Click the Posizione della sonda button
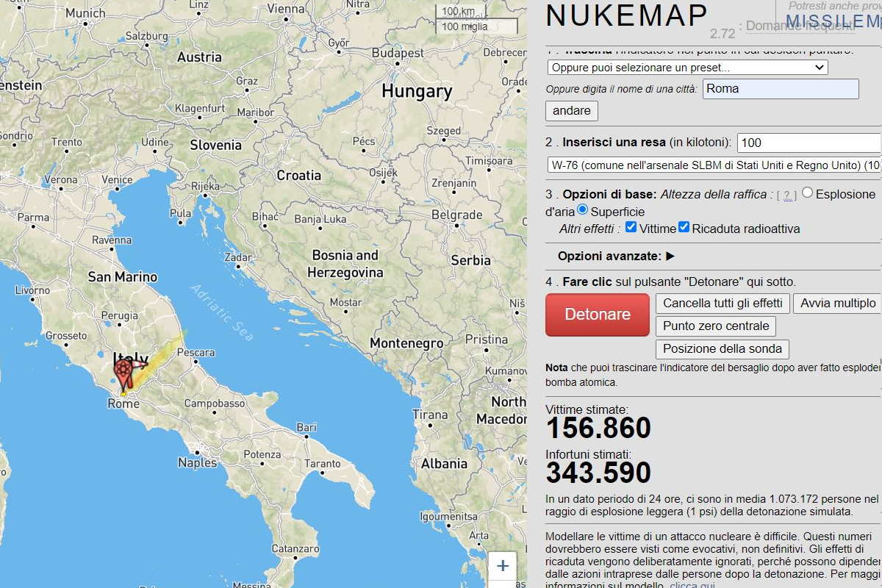The height and width of the screenshot is (588, 882). (723, 349)
